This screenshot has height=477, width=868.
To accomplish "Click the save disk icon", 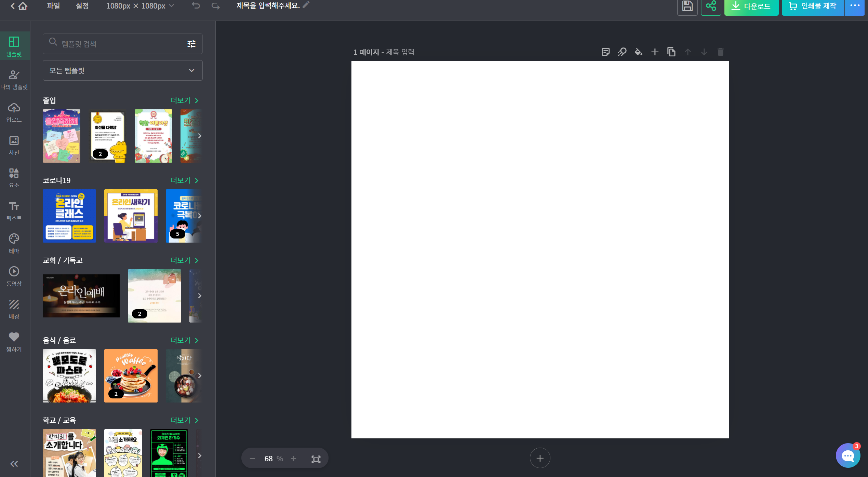I will (x=687, y=6).
